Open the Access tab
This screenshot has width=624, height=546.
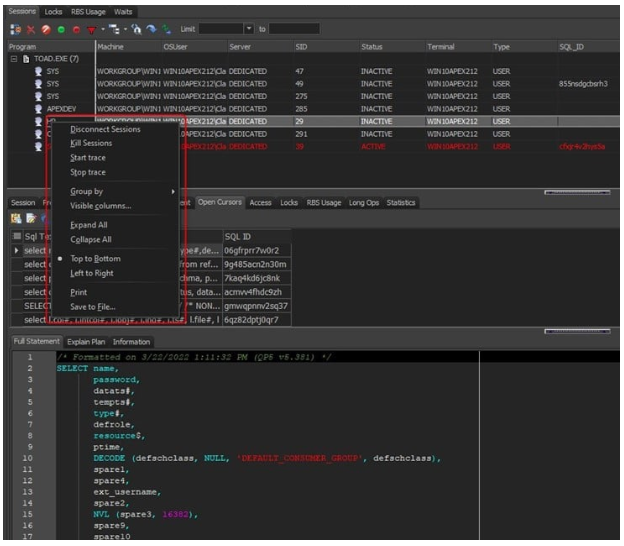coord(260,203)
